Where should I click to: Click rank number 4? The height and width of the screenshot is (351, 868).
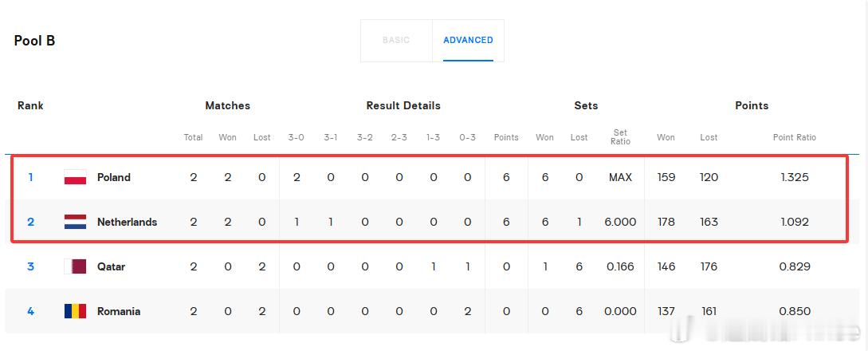31,311
